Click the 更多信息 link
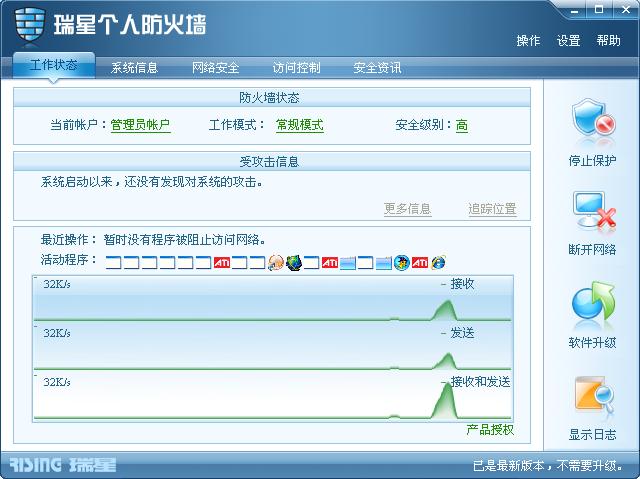 point(408,209)
